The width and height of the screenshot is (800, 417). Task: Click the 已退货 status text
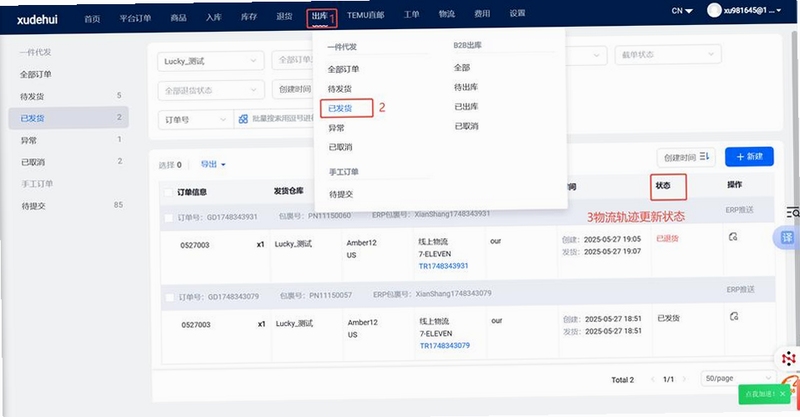click(667, 238)
